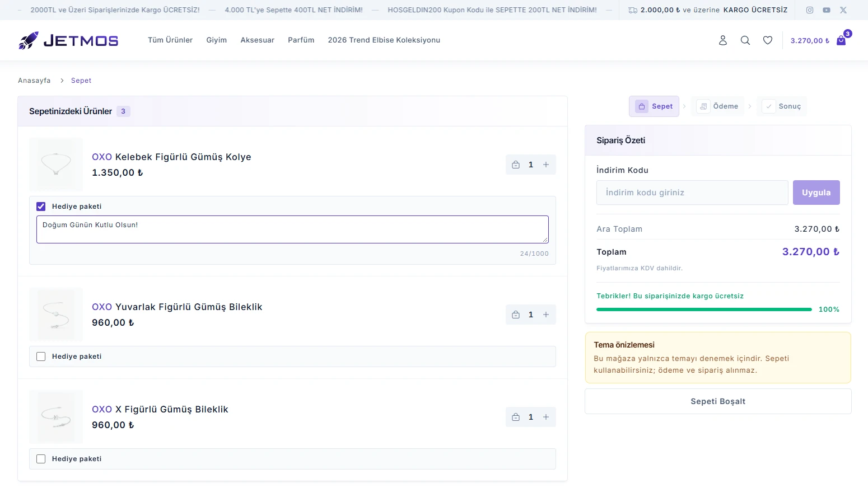The width and height of the screenshot is (868, 502).
Task: Open OXO X Figürlü Gümüş Bileklik link
Action: [160, 410]
